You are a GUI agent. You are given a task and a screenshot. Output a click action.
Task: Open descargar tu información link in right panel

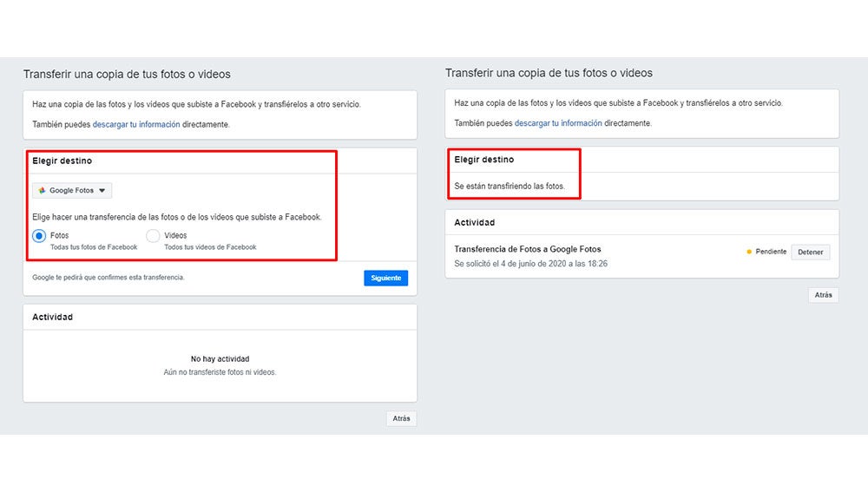tap(558, 123)
